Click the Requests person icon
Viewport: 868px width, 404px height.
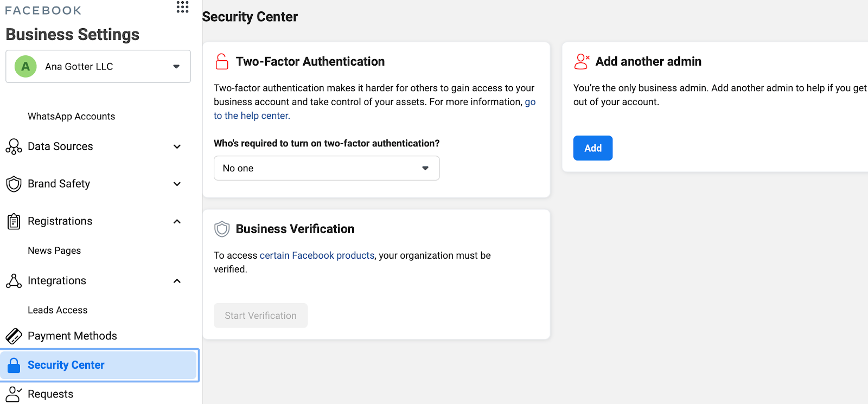coord(14,394)
